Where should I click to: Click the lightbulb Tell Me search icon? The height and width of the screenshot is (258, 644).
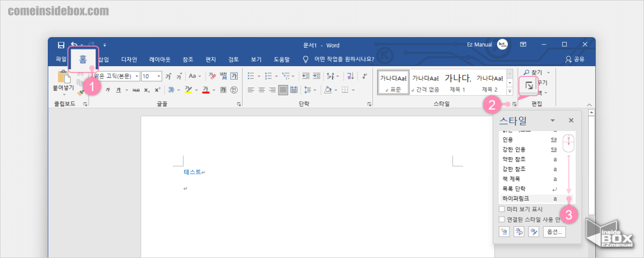pyautogui.click(x=306, y=60)
